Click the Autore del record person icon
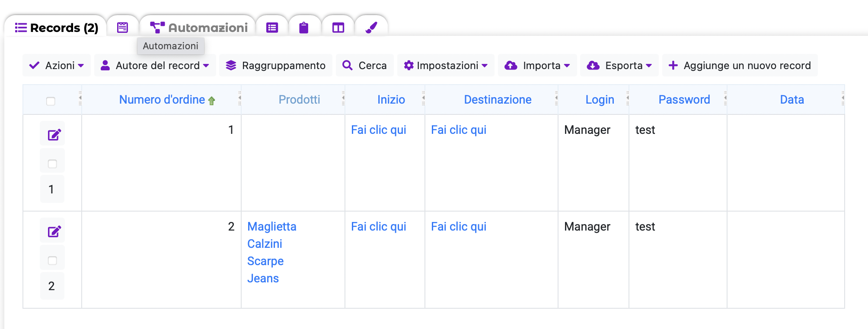The width and height of the screenshot is (868, 329). click(105, 65)
